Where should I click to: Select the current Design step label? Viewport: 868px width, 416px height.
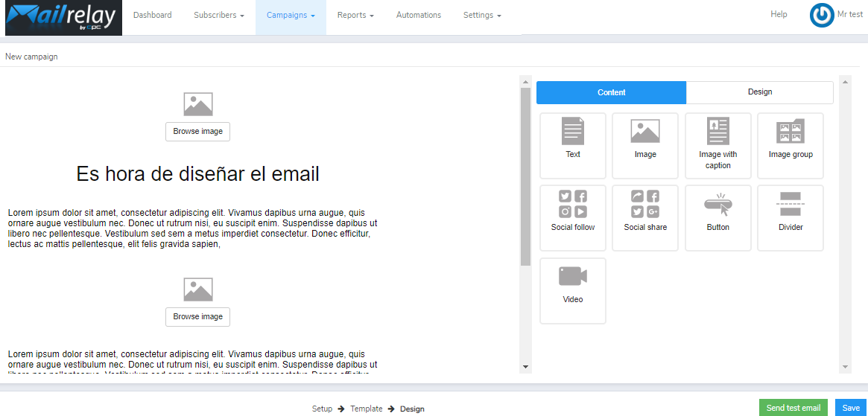pyautogui.click(x=412, y=409)
